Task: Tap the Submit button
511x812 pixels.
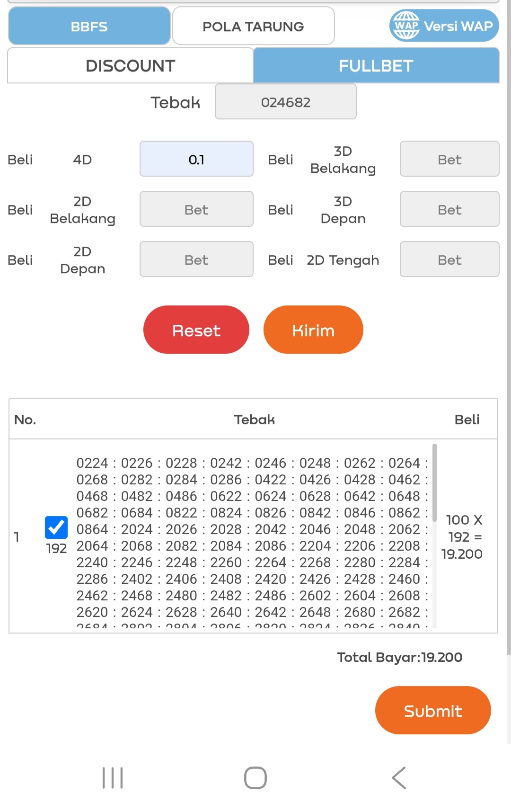Action: click(433, 710)
